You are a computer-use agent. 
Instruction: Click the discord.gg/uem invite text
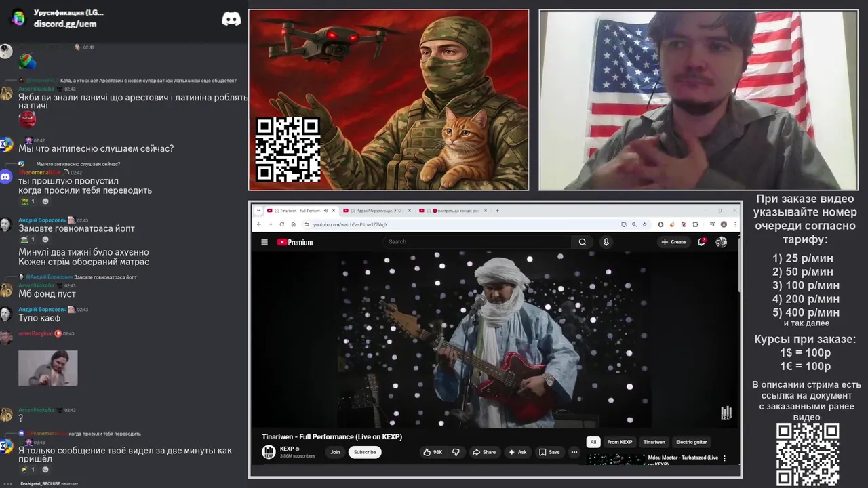(65, 24)
